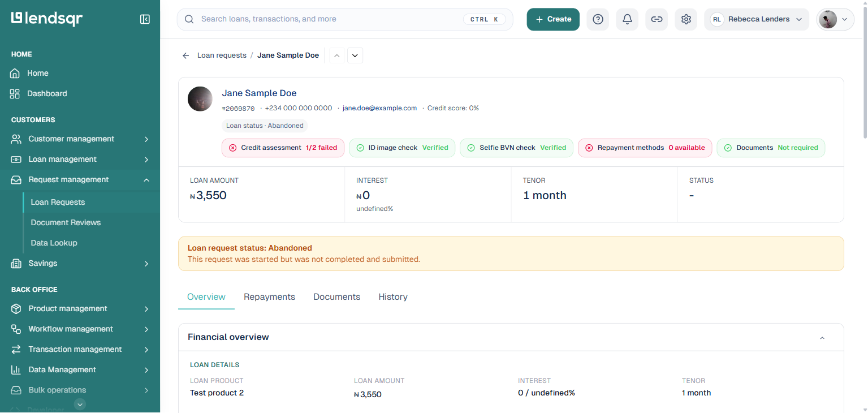The height and width of the screenshot is (413, 868).
Task: Collapse the Financial overview section
Action: pos(822,338)
